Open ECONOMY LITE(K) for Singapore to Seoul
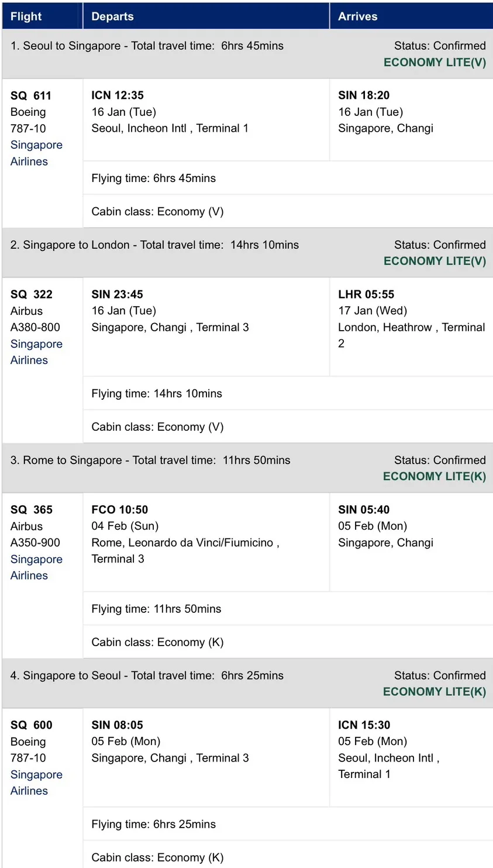 tap(435, 692)
